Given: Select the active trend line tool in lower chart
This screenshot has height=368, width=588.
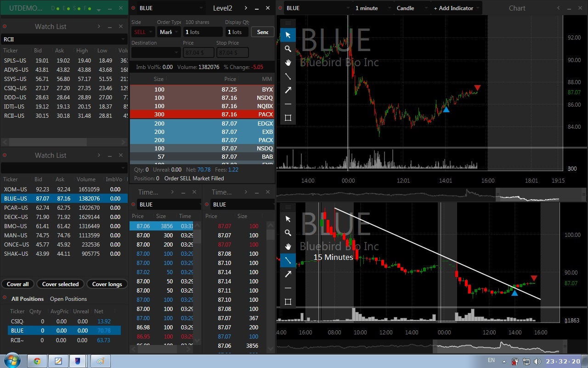Looking at the screenshot, I should coord(288,260).
